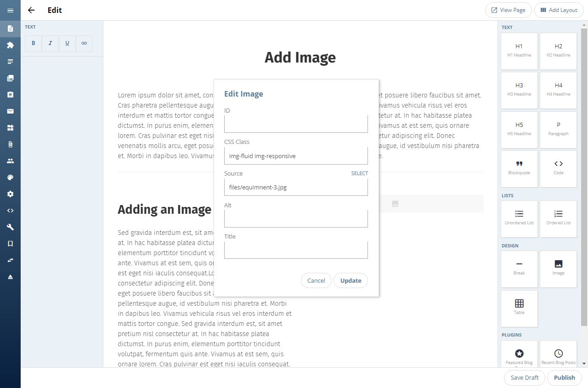Add a Table element

pyautogui.click(x=519, y=308)
